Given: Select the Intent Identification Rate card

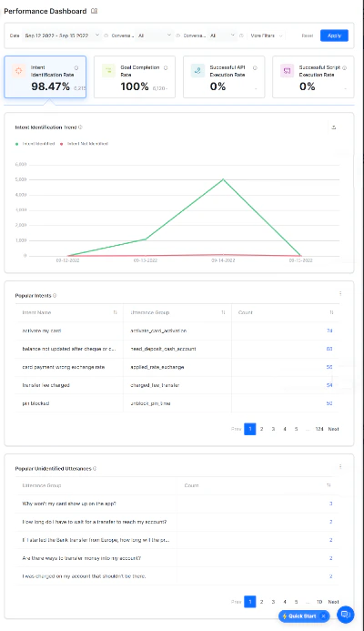Looking at the screenshot, I should [x=45, y=76].
